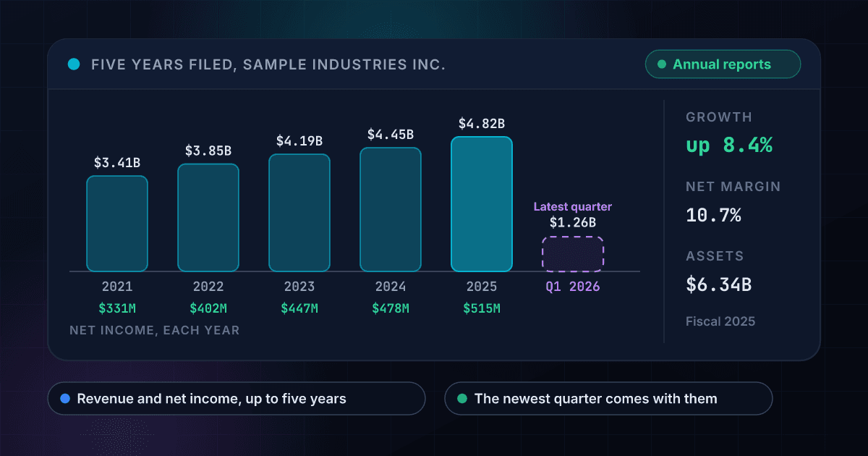
Task: Click the Annual reports pill button
Action: click(723, 64)
